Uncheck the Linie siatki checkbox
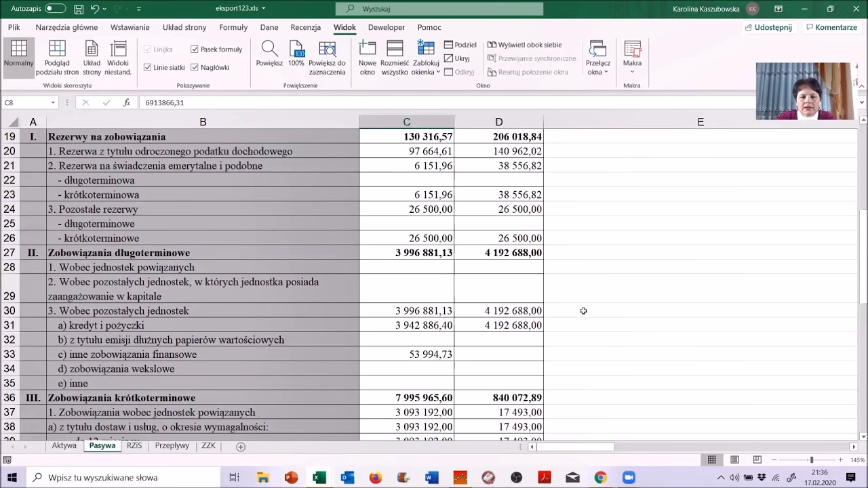Viewport: 868px width, 488px height. [x=148, y=68]
